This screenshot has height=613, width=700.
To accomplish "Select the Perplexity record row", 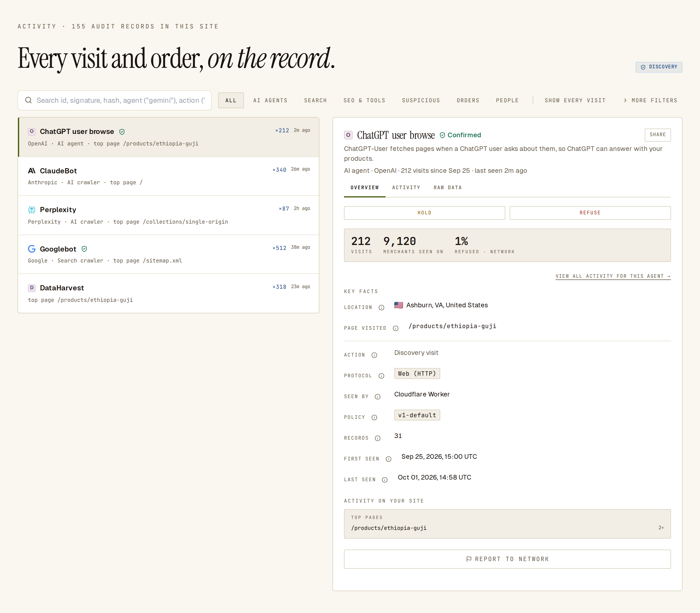I will (169, 215).
